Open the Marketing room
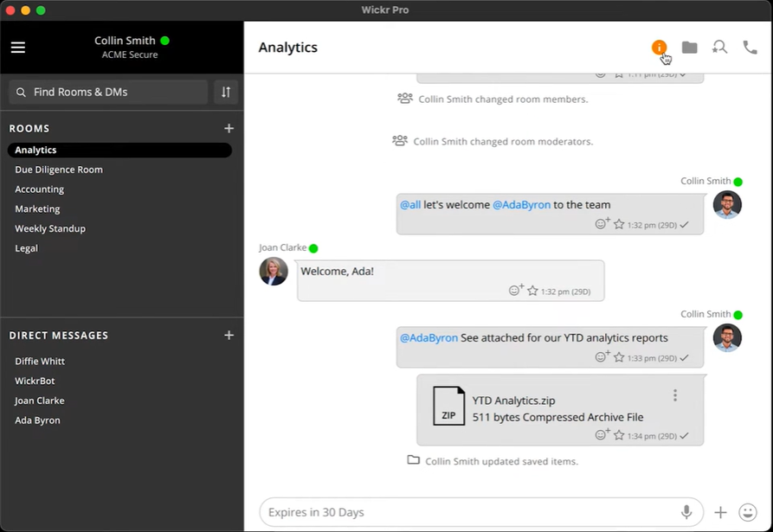The image size is (773, 532). pyautogui.click(x=37, y=209)
